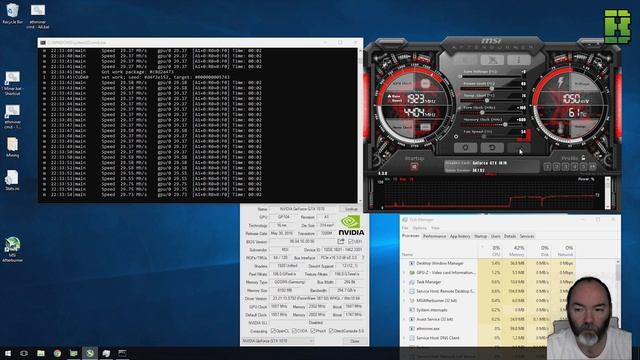Expand Service Host DNS Client row
This screenshot has height=360, width=640.
404,338
